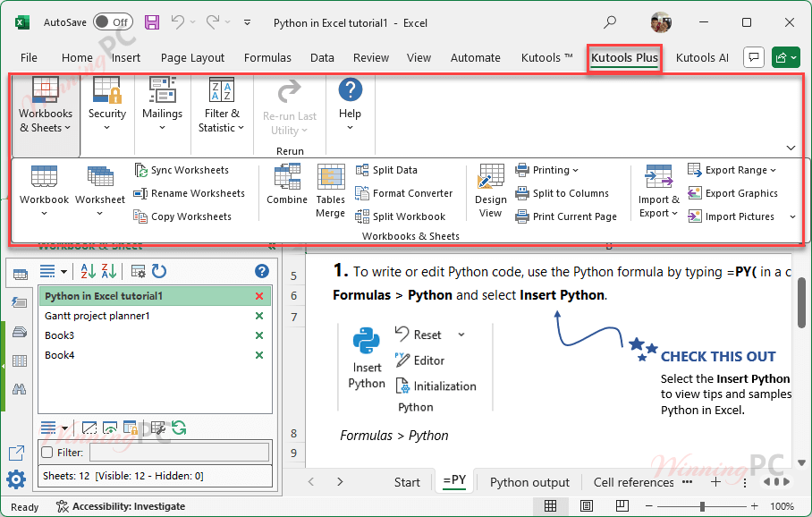Viewport: 812px width, 517px height.
Task: Open the Comments speech bubble icon
Action: (754, 57)
